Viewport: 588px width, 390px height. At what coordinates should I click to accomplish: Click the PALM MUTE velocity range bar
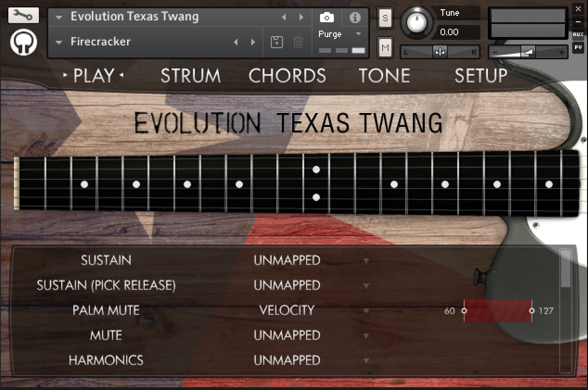point(498,311)
